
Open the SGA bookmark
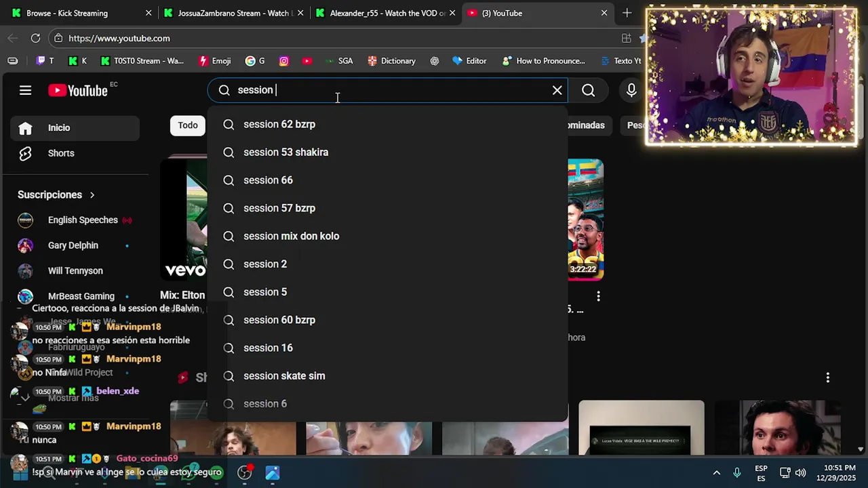point(339,61)
